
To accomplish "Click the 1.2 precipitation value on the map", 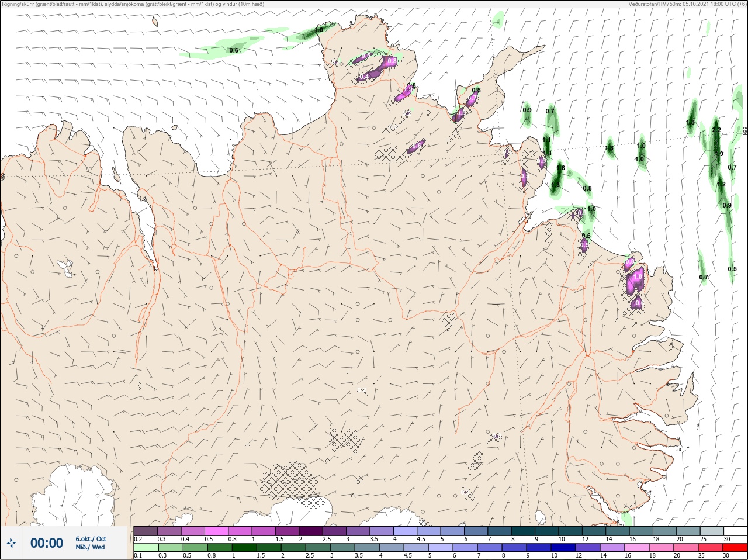I will point(721,184).
